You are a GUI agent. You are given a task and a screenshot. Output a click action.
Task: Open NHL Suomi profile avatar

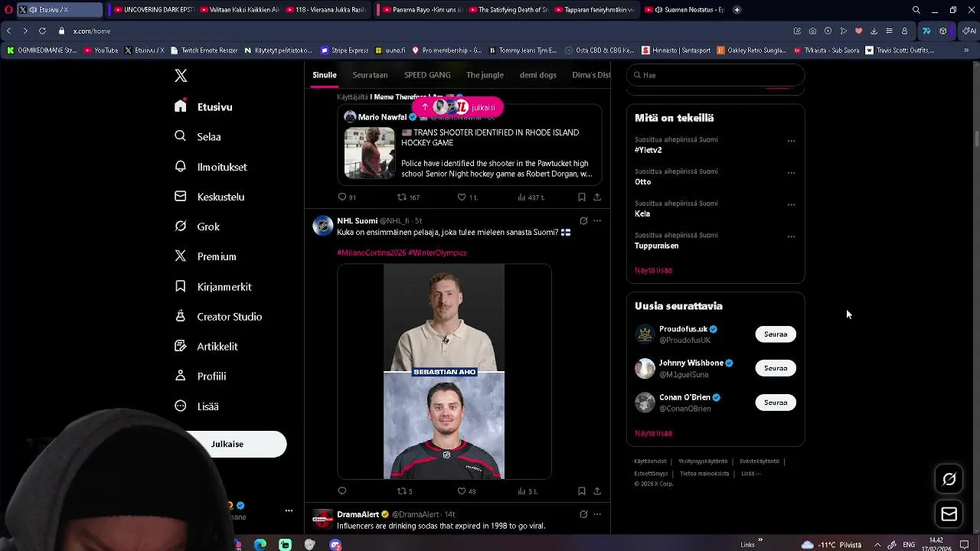323,225
